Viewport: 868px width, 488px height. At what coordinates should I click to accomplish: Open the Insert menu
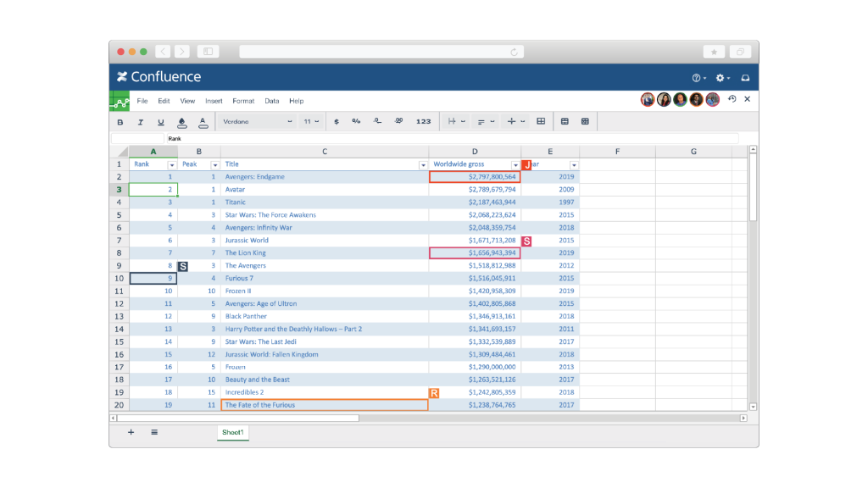coord(214,101)
